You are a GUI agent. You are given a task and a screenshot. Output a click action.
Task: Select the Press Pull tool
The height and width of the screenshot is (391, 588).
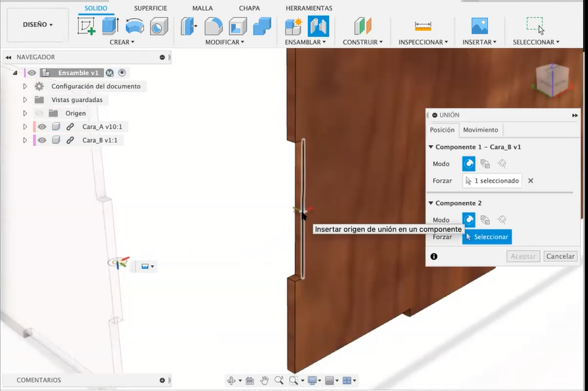click(x=189, y=26)
